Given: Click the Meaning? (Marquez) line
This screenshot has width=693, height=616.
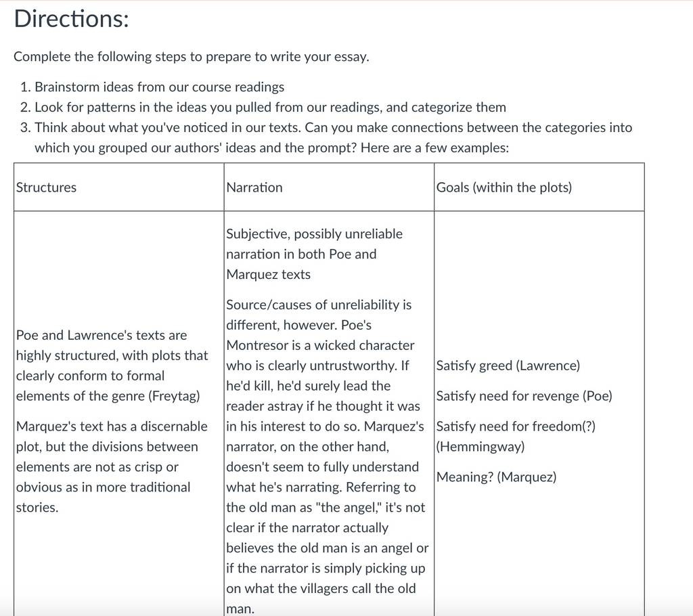Looking at the screenshot, I should pyautogui.click(x=496, y=477).
